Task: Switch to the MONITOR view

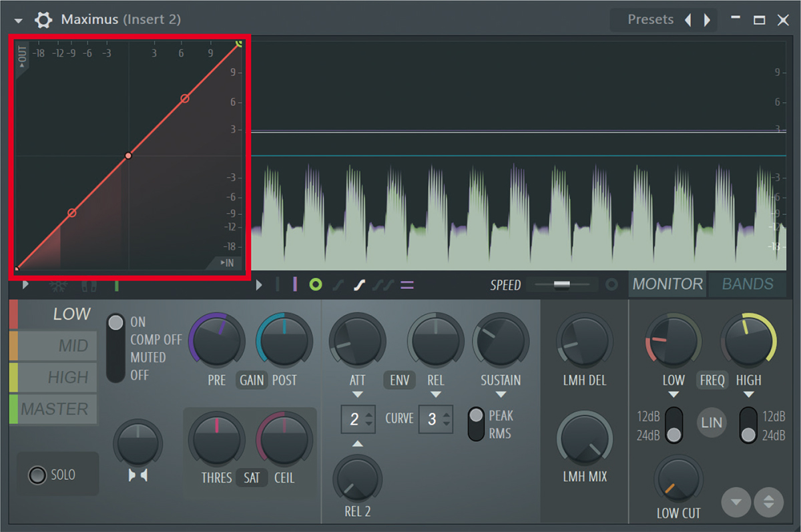Action: [x=667, y=284]
